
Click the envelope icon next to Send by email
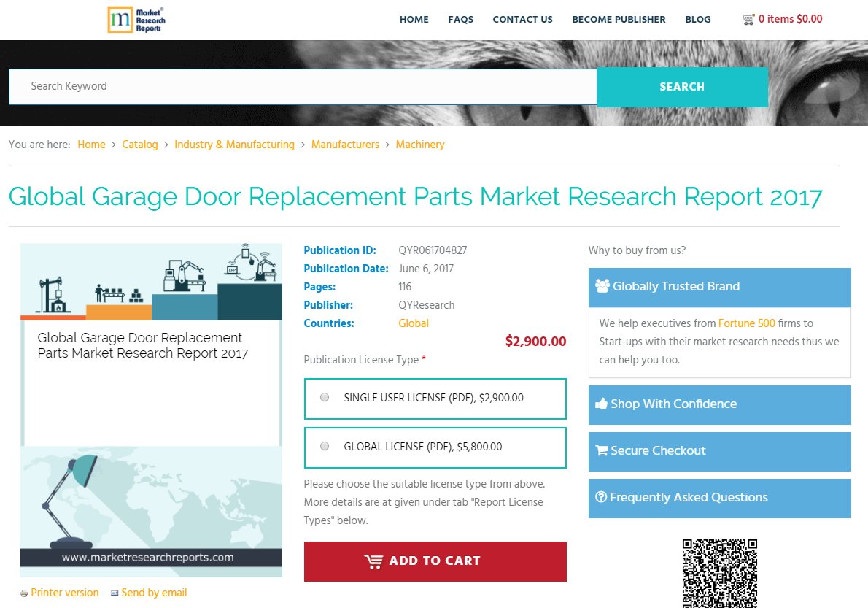point(114,593)
